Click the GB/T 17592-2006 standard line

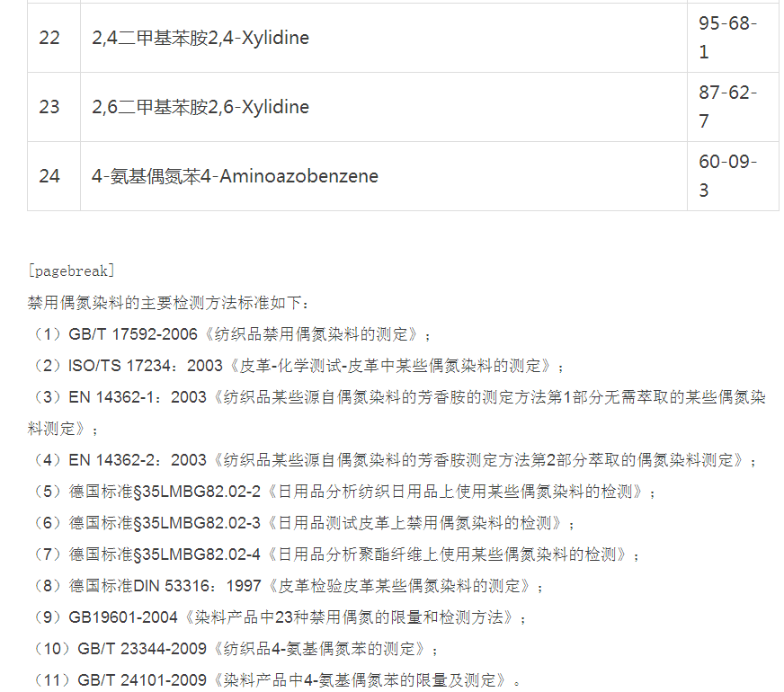click(229, 334)
